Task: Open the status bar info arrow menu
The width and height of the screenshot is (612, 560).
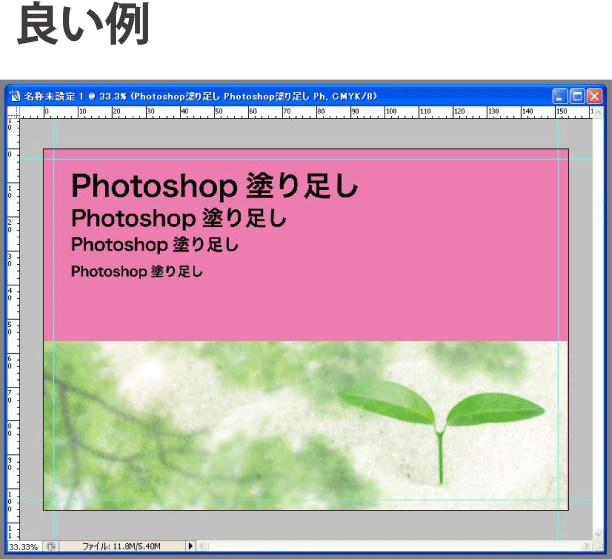Action: coord(190,546)
